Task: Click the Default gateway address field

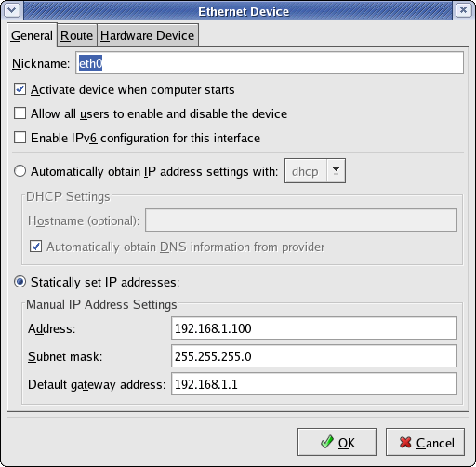Action: click(x=314, y=384)
